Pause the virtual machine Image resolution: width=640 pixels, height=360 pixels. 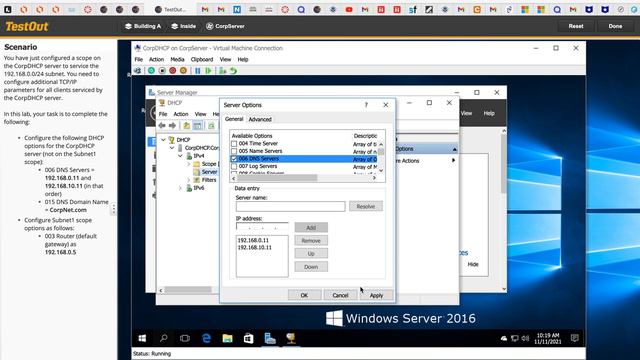(198, 71)
